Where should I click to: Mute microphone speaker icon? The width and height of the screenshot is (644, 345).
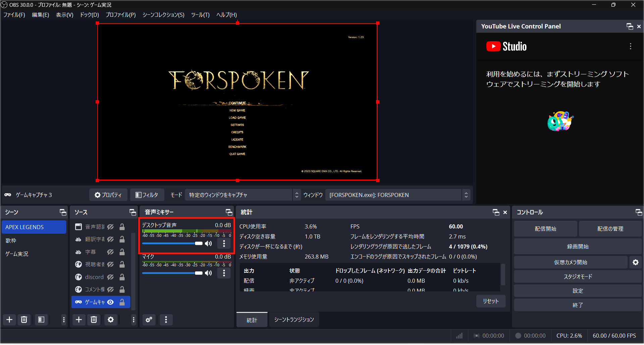pyautogui.click(x=209, y=273)
